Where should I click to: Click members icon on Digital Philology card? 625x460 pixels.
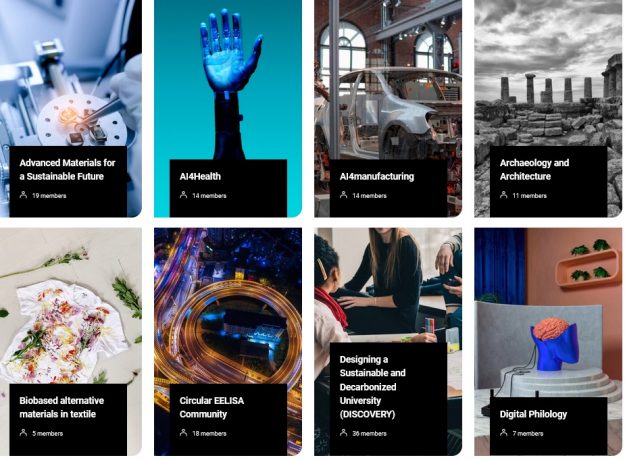pyautogui.click(x=504, y=433)
